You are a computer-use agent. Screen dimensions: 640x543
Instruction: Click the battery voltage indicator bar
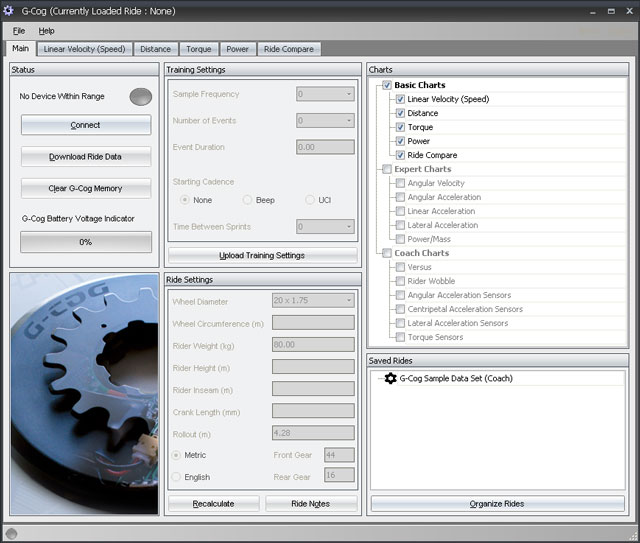[x=86, y=242]
